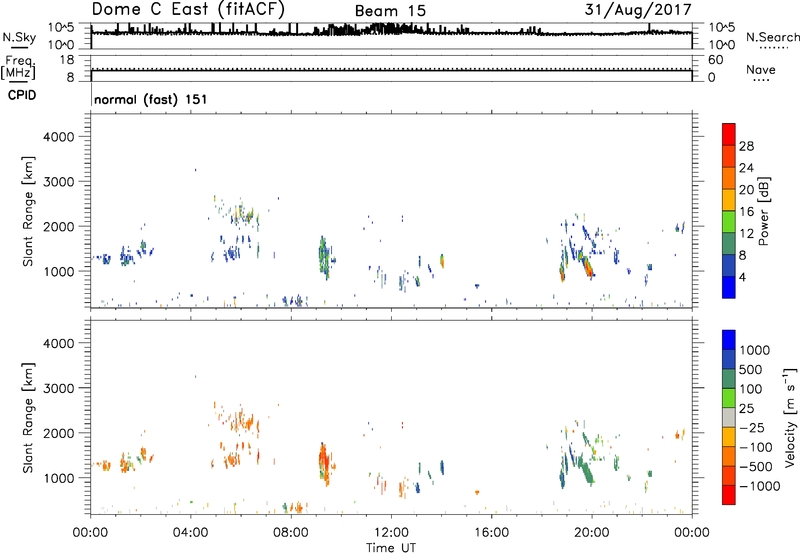Click the 20:00 time axis tick label

[592, 533]
